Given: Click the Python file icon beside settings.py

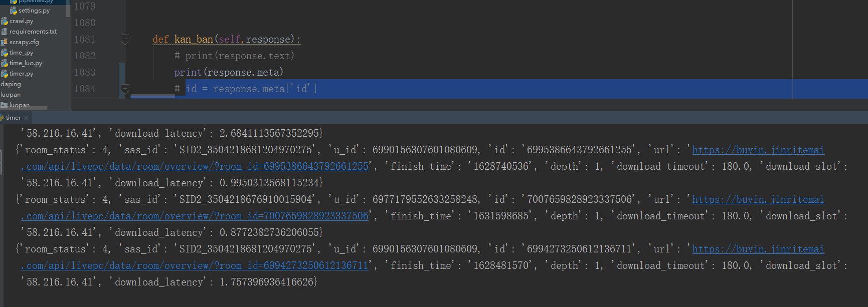Looking at the screenshot, I should (14, 11).
